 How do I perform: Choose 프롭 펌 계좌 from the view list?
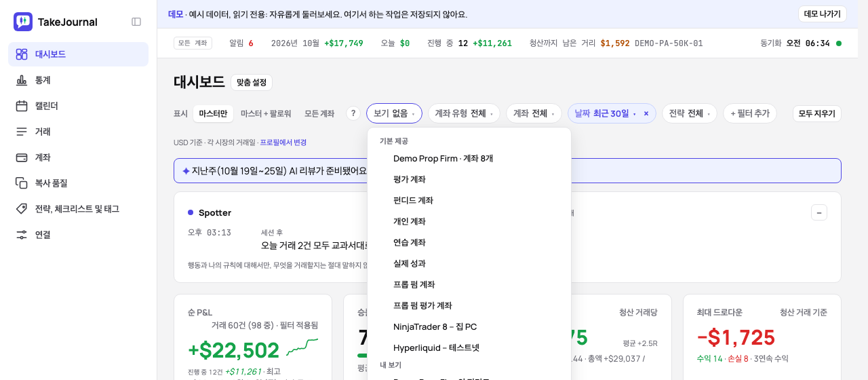click(x=469, y=284)
